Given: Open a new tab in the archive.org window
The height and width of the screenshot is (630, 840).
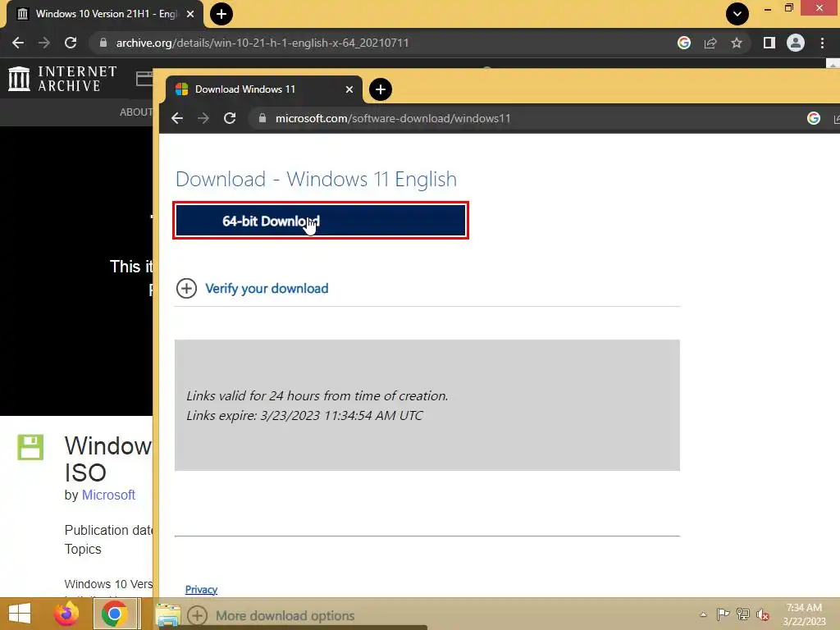Looking at the screenshot, I should (221, 14).
